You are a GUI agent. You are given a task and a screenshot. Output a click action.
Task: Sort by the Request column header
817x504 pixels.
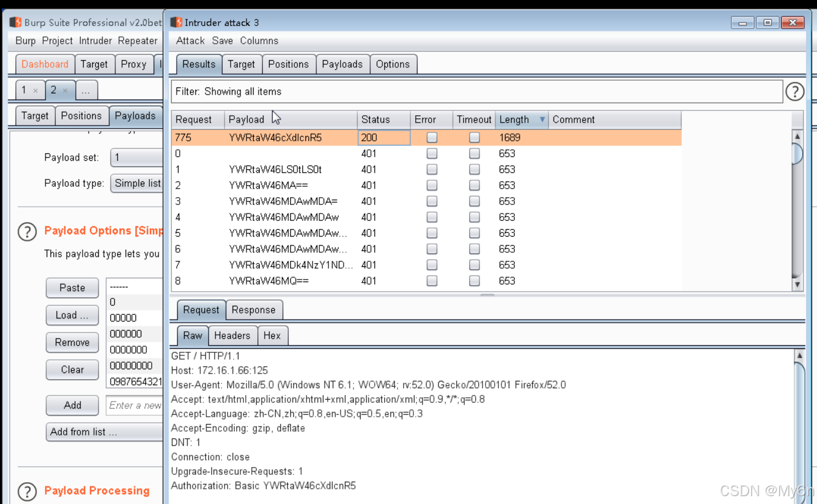tap(198, 119)
